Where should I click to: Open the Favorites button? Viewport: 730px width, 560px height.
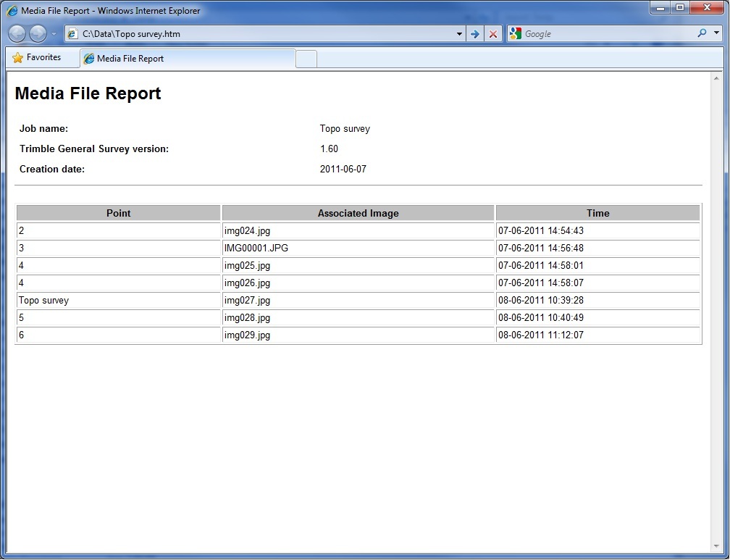[37, 58]
